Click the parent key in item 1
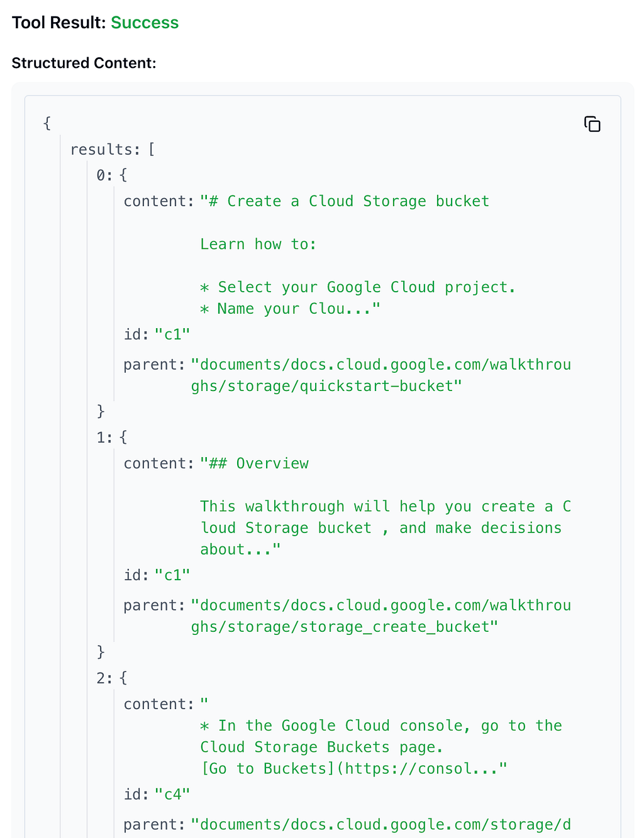 click(x=154, y=605)
